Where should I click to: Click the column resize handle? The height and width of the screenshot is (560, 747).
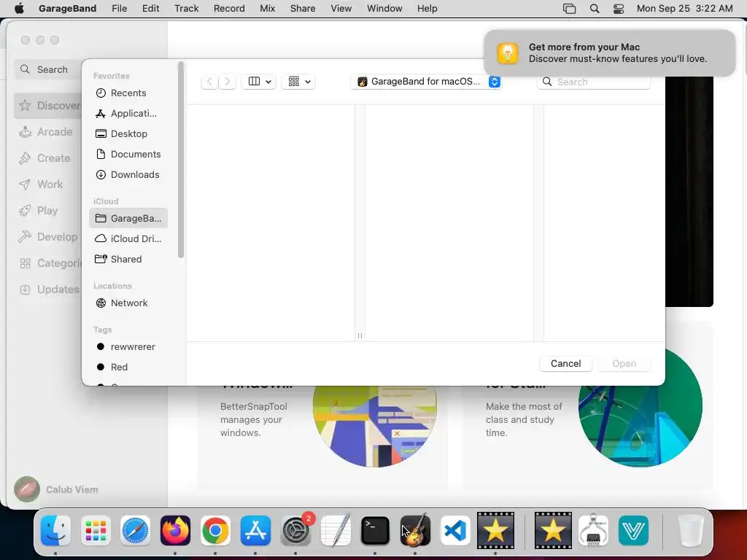360,335
